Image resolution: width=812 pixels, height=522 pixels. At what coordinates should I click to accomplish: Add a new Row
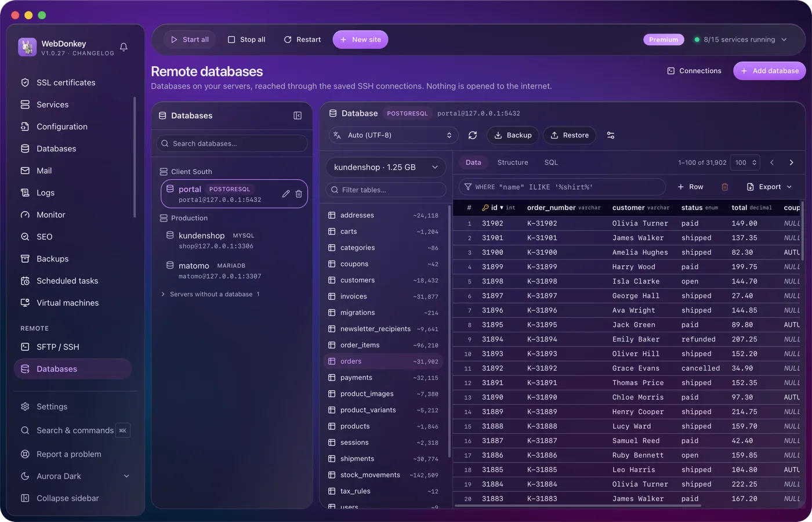690,187
